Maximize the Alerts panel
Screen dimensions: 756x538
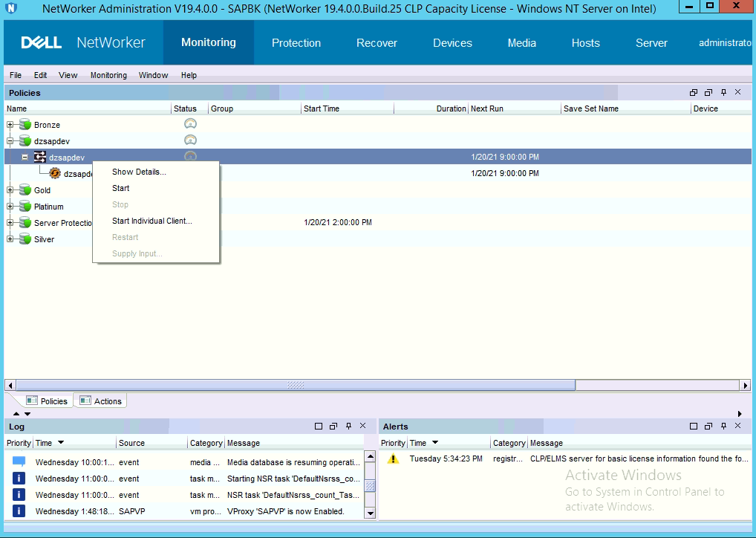693,427
